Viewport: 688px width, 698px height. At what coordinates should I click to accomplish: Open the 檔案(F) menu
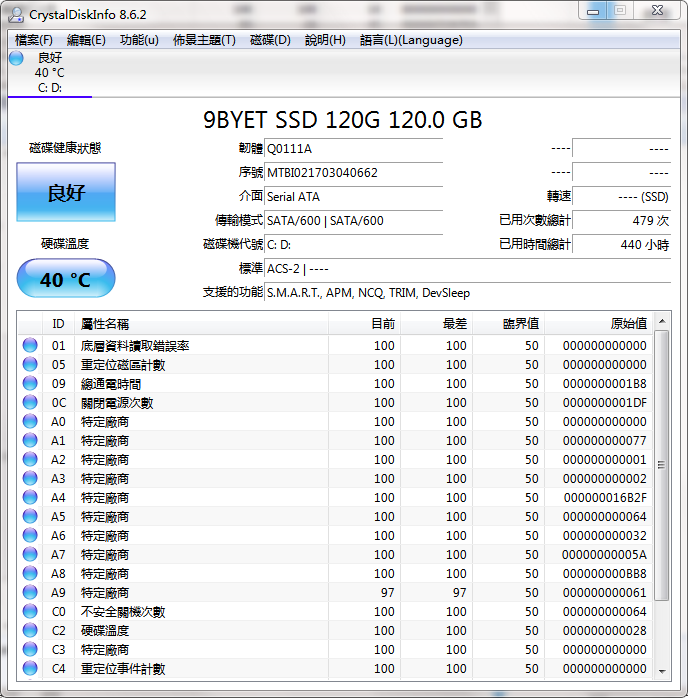click(x=33, y=40)
